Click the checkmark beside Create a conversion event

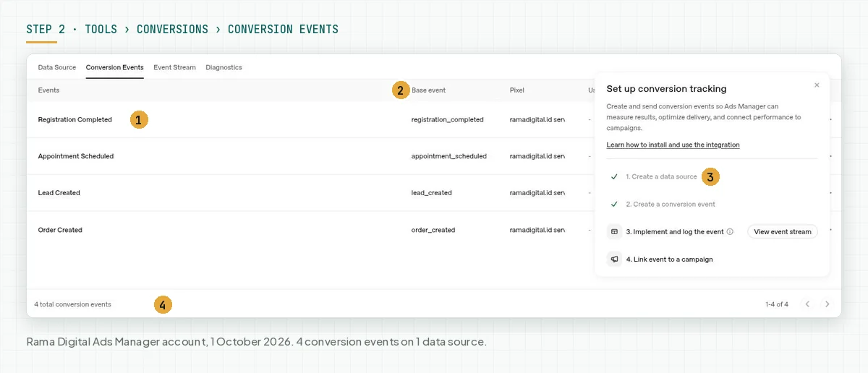tap(614, 204)
